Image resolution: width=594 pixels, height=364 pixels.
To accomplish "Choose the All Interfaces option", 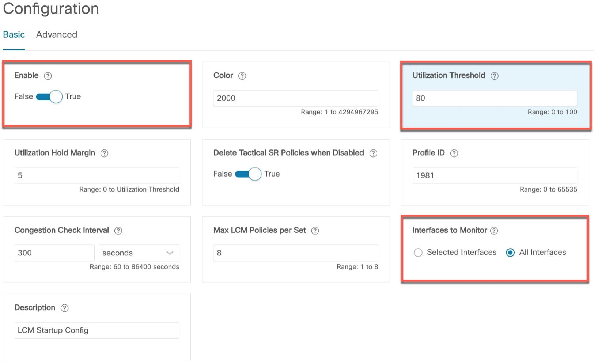I will click(511, 252).
